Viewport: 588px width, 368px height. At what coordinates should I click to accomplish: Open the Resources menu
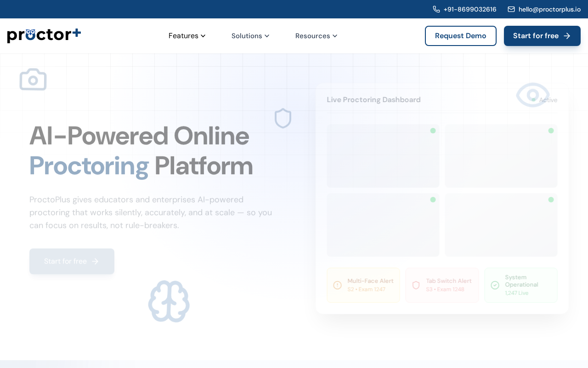[317, 36]
